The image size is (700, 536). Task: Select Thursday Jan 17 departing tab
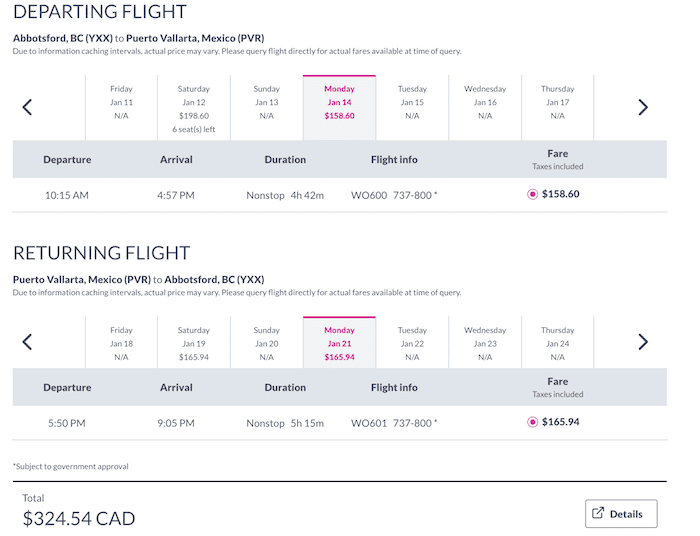[558, 108]
